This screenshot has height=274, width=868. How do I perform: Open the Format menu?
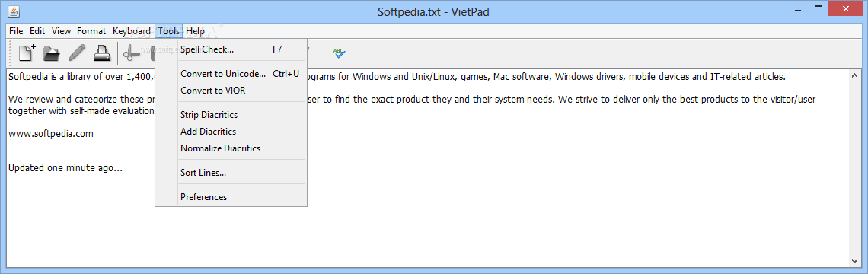point(91,31)
